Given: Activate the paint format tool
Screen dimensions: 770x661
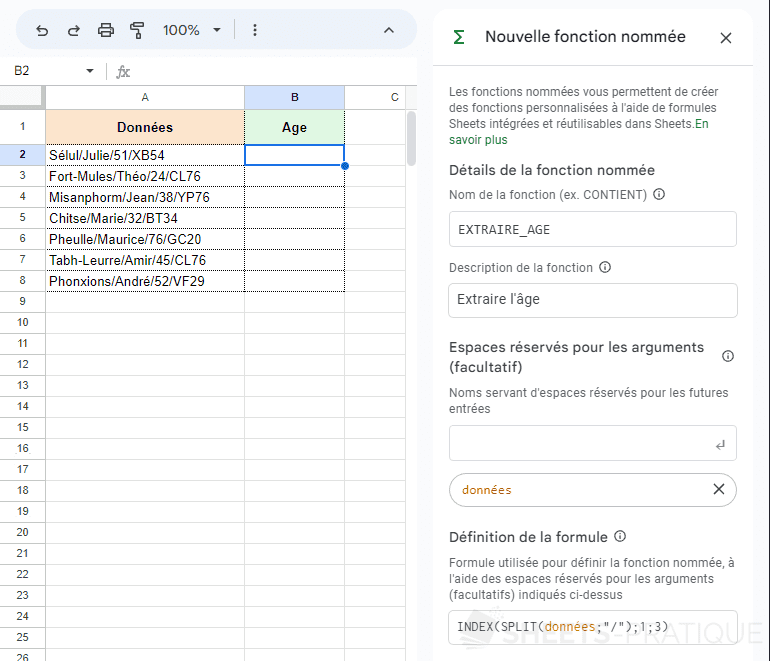Looking at the screenshot, I should pyautogui.click(x=137, y=30).
